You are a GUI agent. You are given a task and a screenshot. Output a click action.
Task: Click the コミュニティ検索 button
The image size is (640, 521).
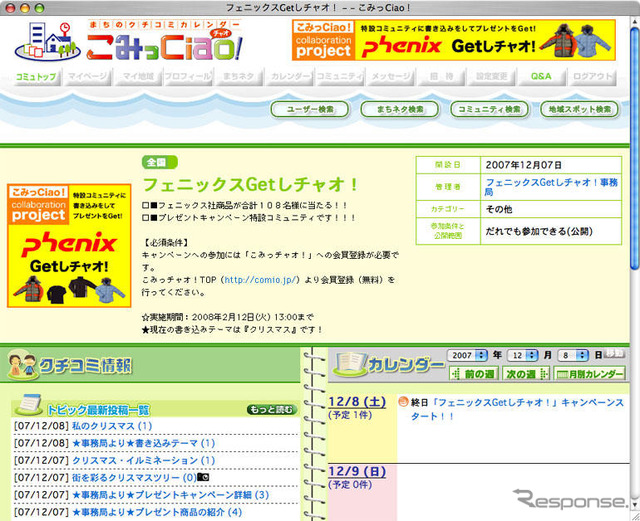tap(489, 109)
